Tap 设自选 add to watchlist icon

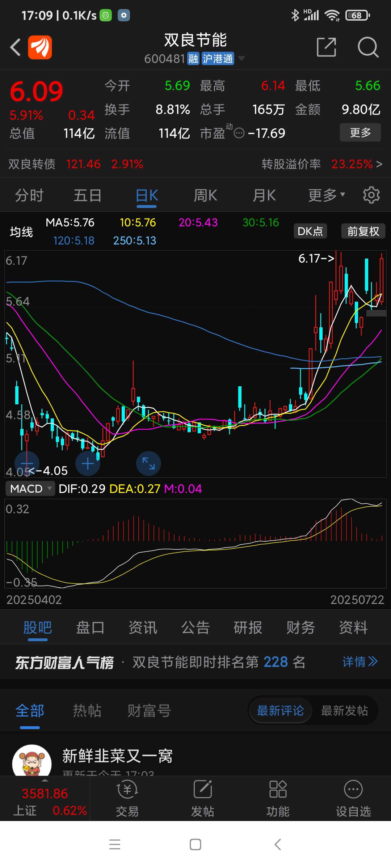(x=353, y=799)
